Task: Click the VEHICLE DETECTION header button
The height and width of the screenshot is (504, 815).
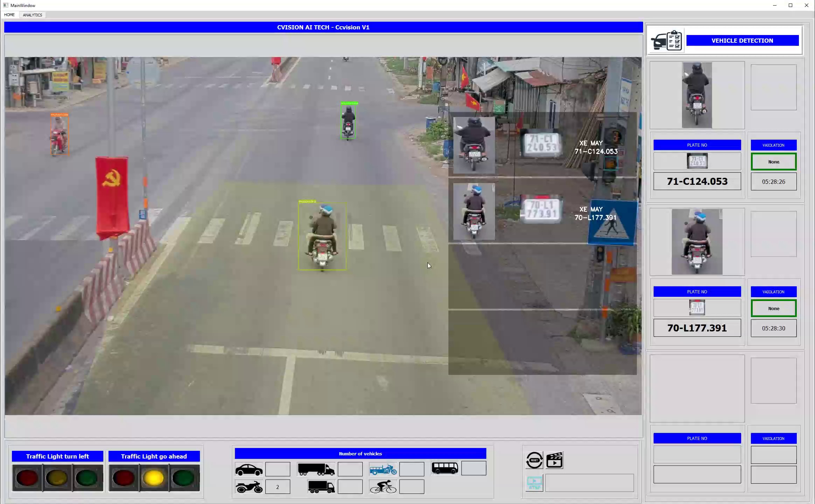Action: pos(742,41)
